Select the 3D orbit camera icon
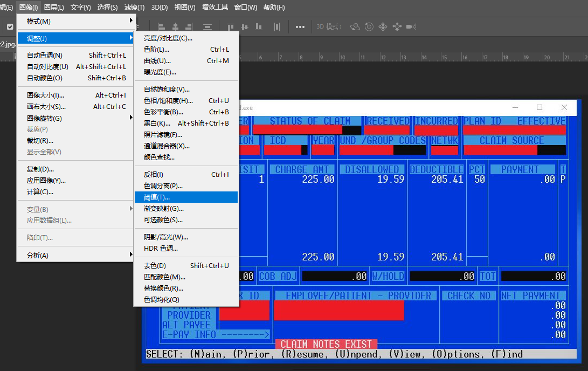Screen dimensions: 588x371 [355, 26]
